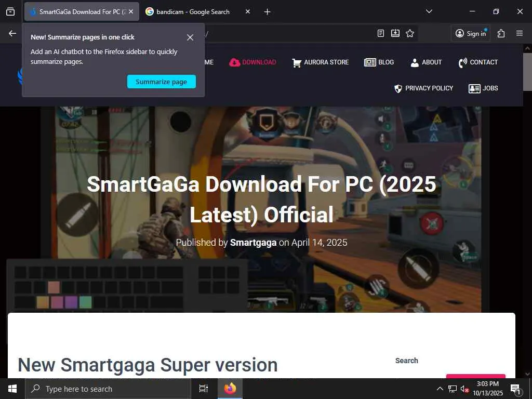Click the Type here to search box
This screenshot has width=532, height=399.
pos(108,389)
